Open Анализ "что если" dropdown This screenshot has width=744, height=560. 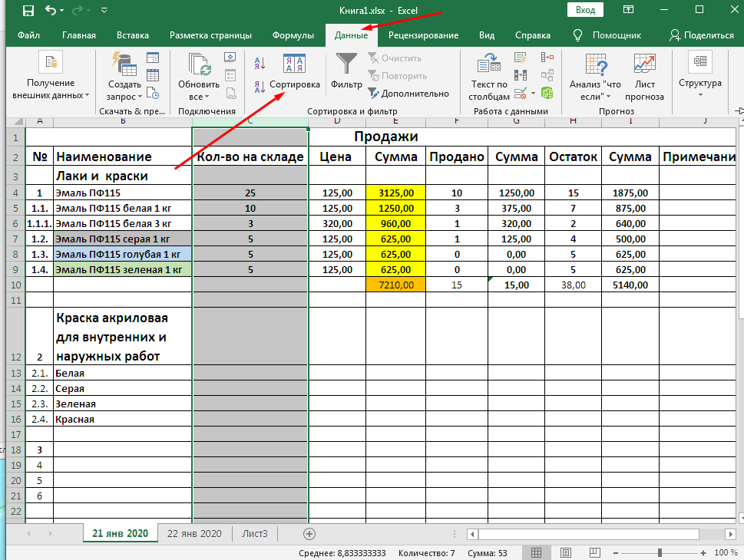(x=595, y=77)
